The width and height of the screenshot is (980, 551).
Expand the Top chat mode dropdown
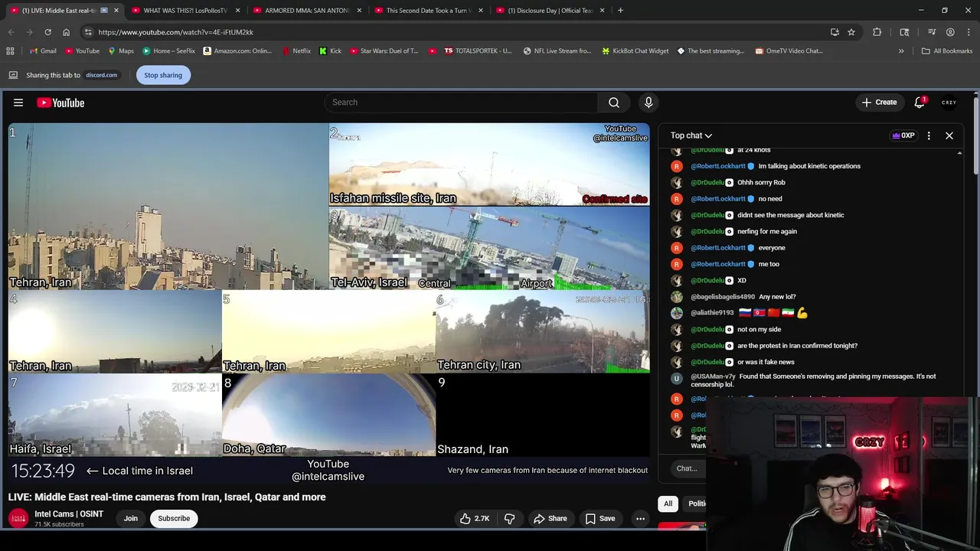(691, 135)
